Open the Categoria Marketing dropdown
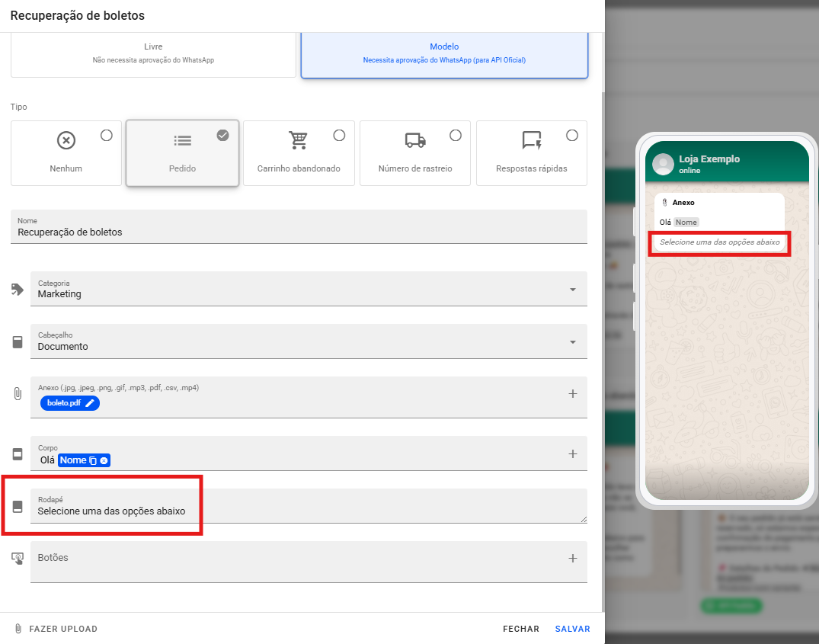The width and height of the screenshot is (819, 644). (x=572, y=290)
